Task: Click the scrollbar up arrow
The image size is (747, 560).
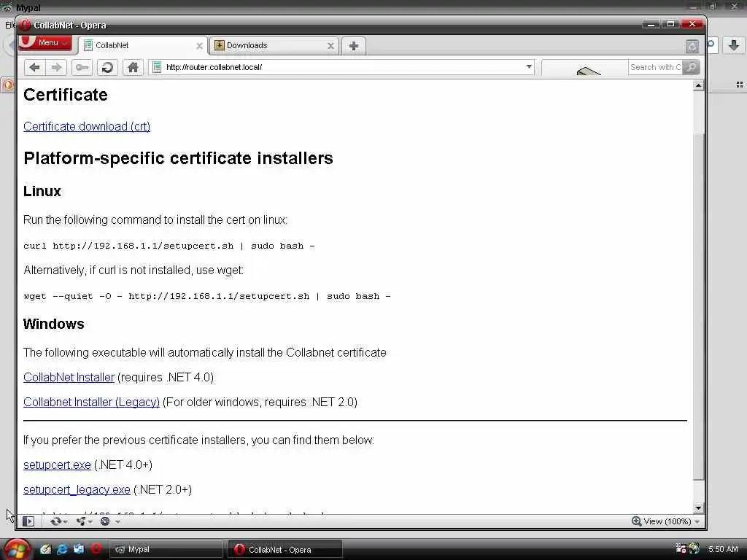Action: tap(698, 86)
